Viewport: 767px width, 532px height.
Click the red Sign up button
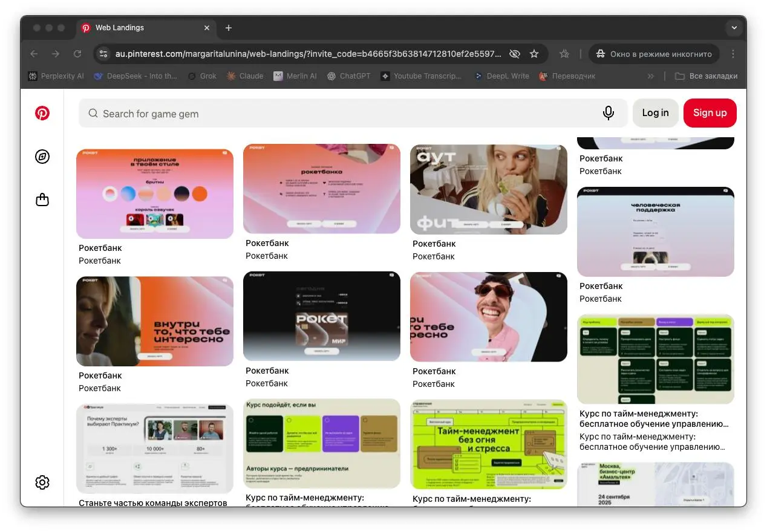(710, 113)
